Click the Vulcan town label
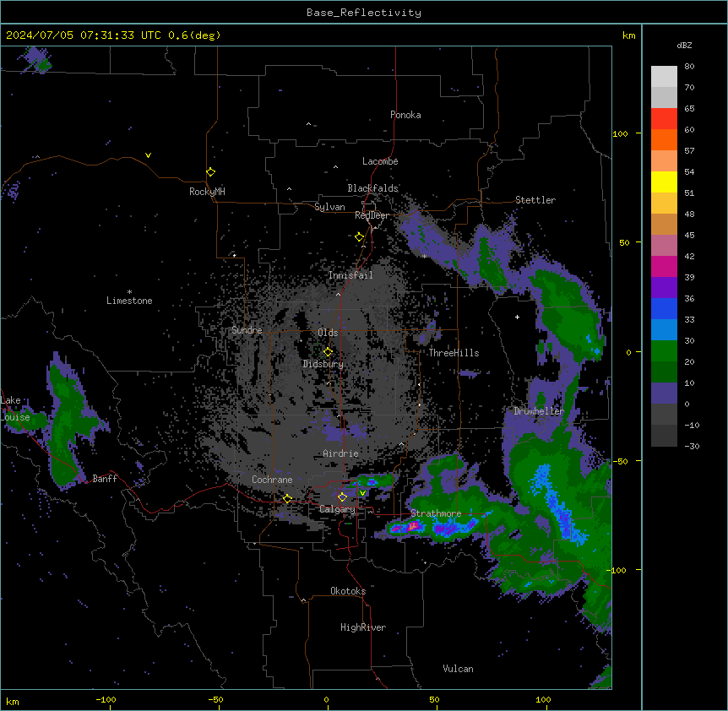The height and width of the screenshot is (711, 728). point(458,669)
